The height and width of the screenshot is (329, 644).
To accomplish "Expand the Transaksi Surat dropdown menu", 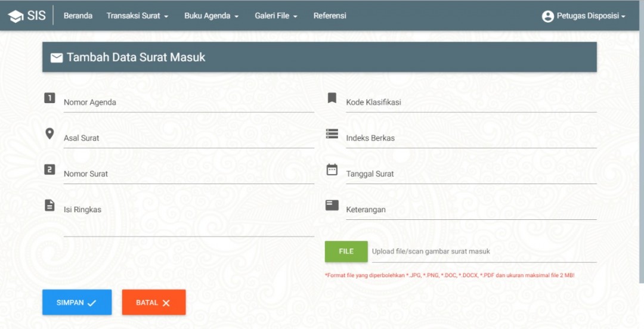I will (137, 16).
